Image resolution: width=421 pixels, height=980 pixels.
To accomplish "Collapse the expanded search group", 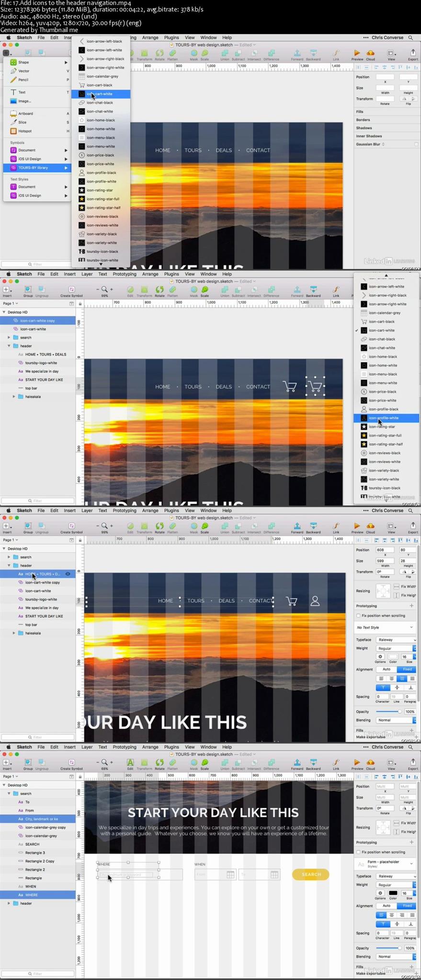I will [9, 793].
